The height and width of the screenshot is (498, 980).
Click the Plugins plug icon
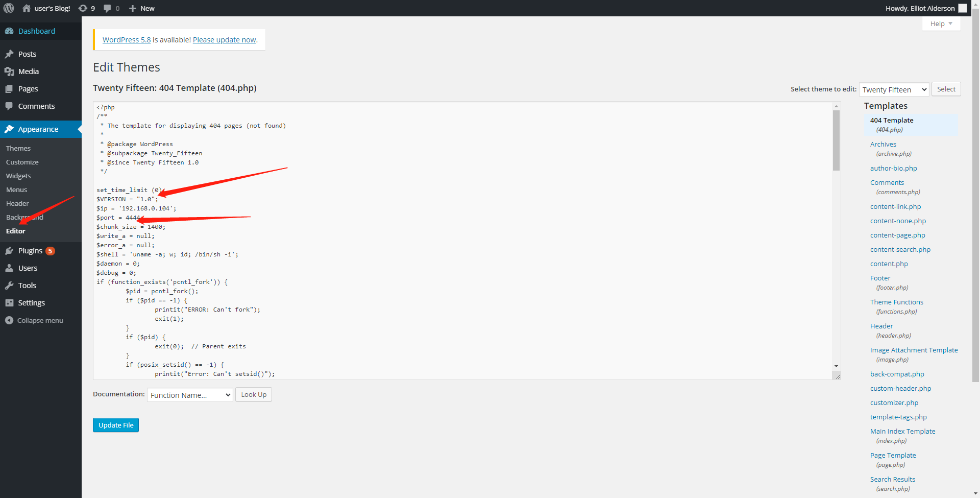tap(9, 251)
